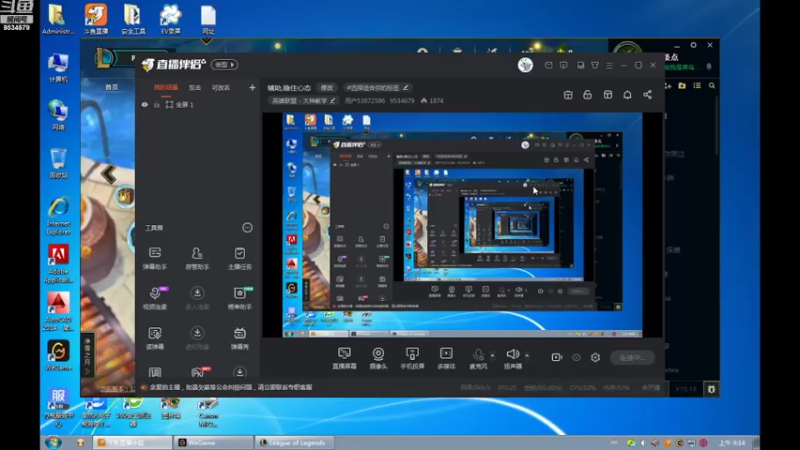Add 多媒体 multimedia source
The width and height of the screenshot is (800, 450).
tap(446, 358)
